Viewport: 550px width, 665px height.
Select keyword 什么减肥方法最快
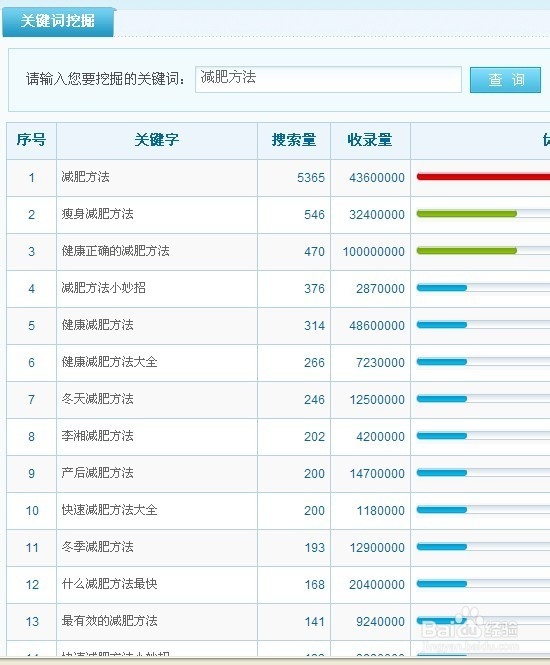tap(109, 584)
